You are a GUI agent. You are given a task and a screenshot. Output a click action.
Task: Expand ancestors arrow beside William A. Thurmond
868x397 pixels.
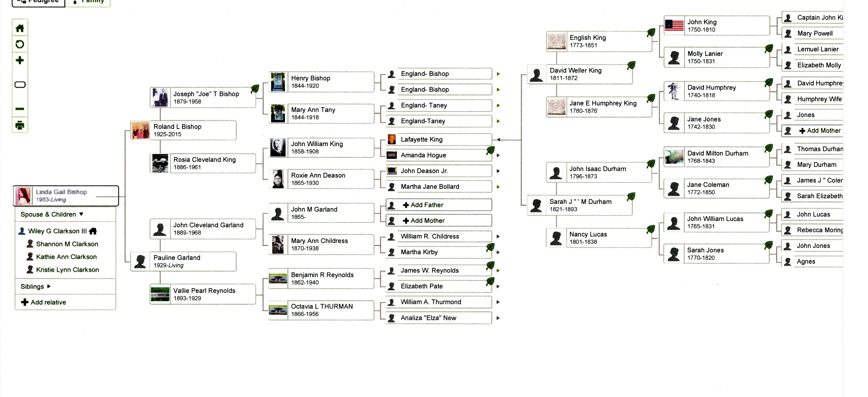click(x=498, y=302)
